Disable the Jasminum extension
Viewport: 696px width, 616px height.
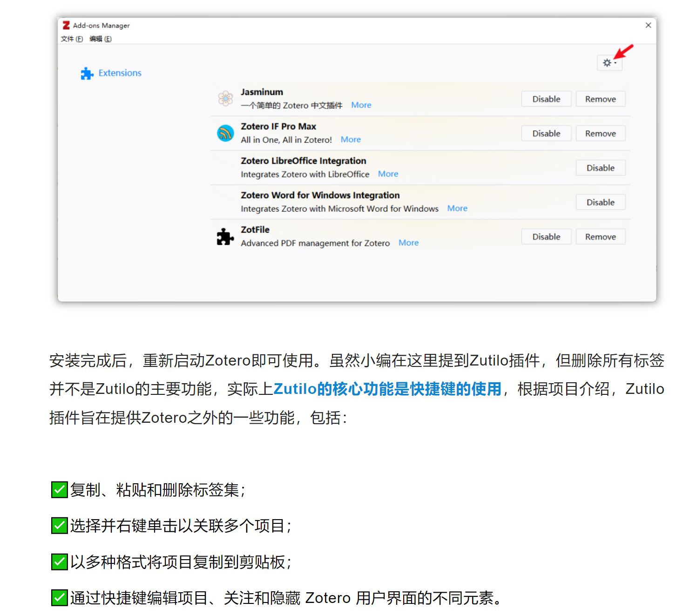pyautogui.click(x=546, y=99)
